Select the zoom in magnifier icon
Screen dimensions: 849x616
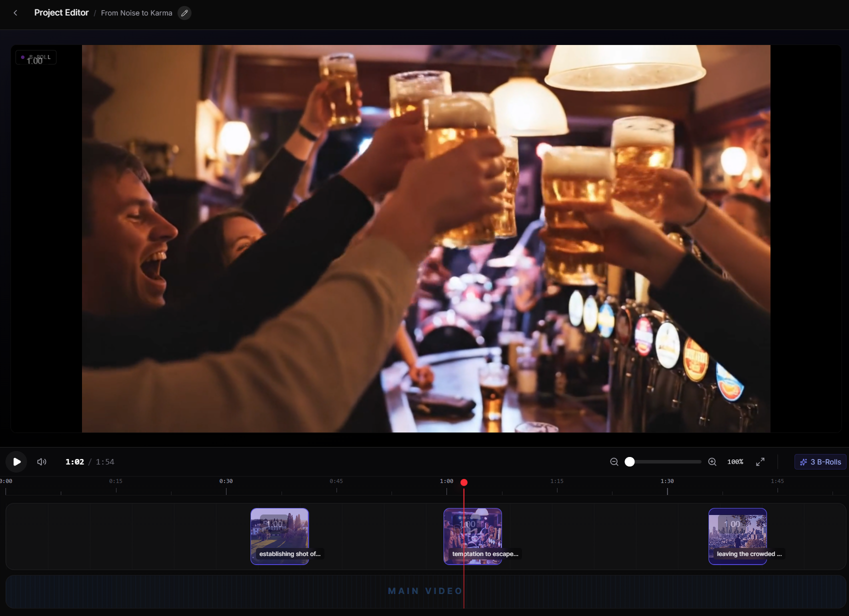[712, 461]
